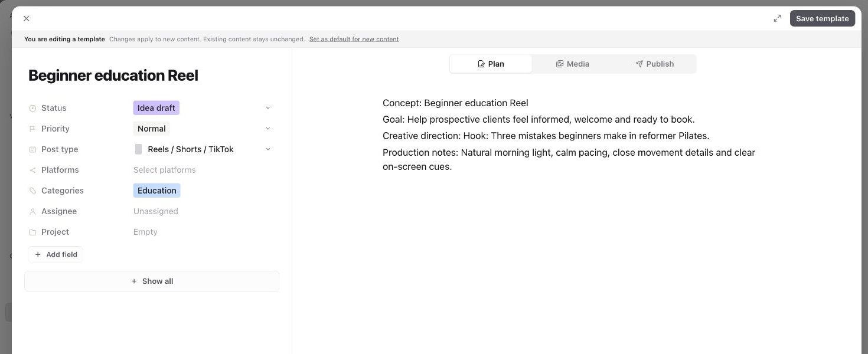Open the Publish tab
Image resolution: width=868 pixels, height=354 pixels.
pyautogui.click(x=654, y=64)
